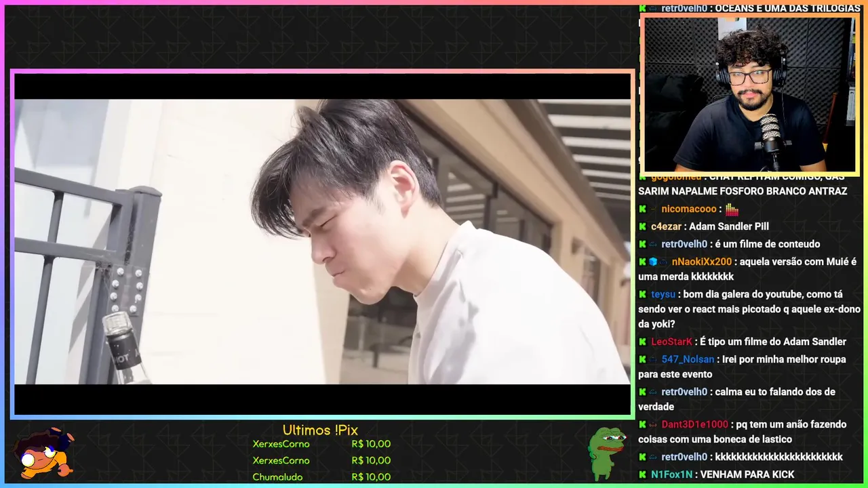
Task: Click Kick badge beside nNaokiXx200
Action: click(642, 262)
